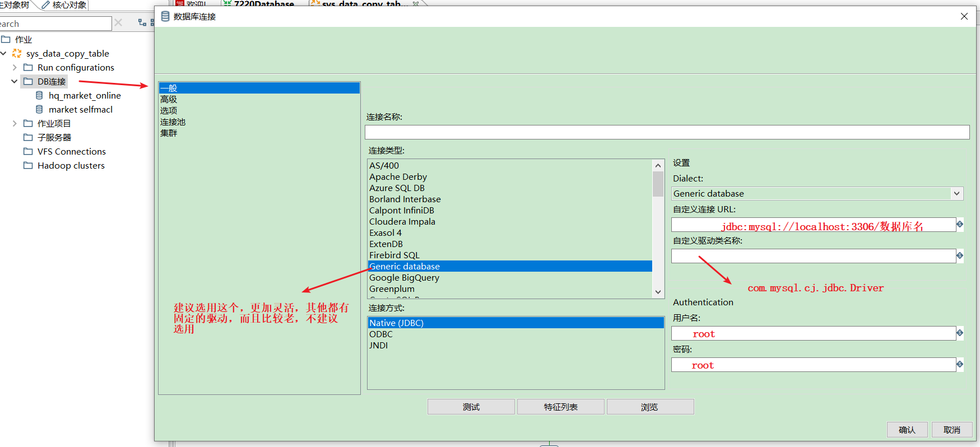Viewport: 980px width, 447px height.
Task: Click the Hadoop clusters folder icon
Action: point(28,165)
